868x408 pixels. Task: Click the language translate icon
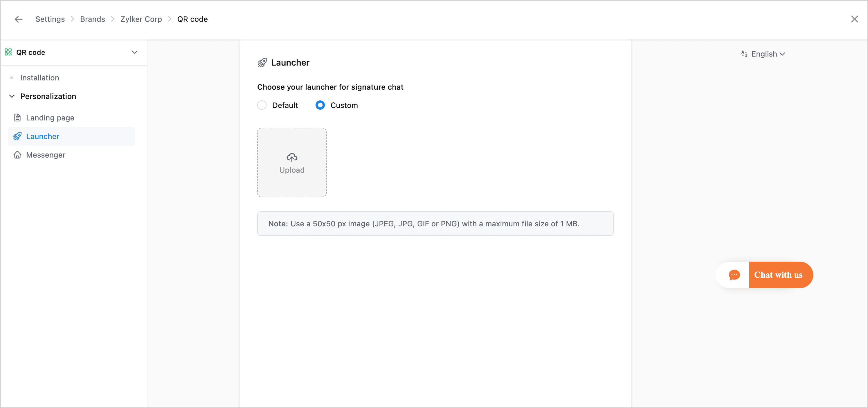pyautogui.click(x=744, y=54)
